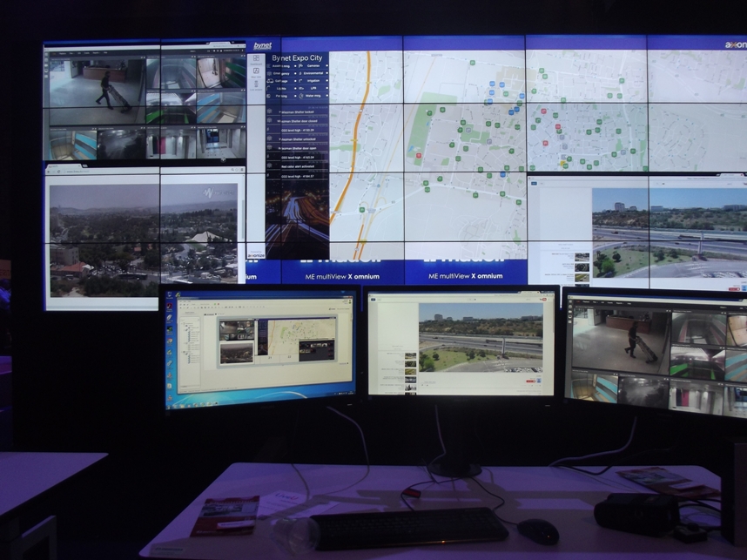747x560 pixels.
Task: Open the Dashboard icon in Bynet sidebar
Action: [x=257, y=58]
